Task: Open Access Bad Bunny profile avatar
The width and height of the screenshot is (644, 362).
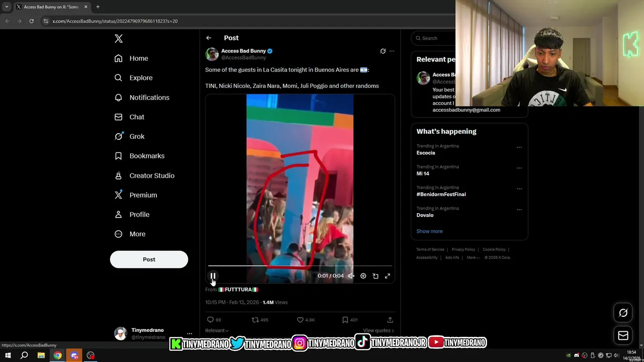Action: click(212, 54)
